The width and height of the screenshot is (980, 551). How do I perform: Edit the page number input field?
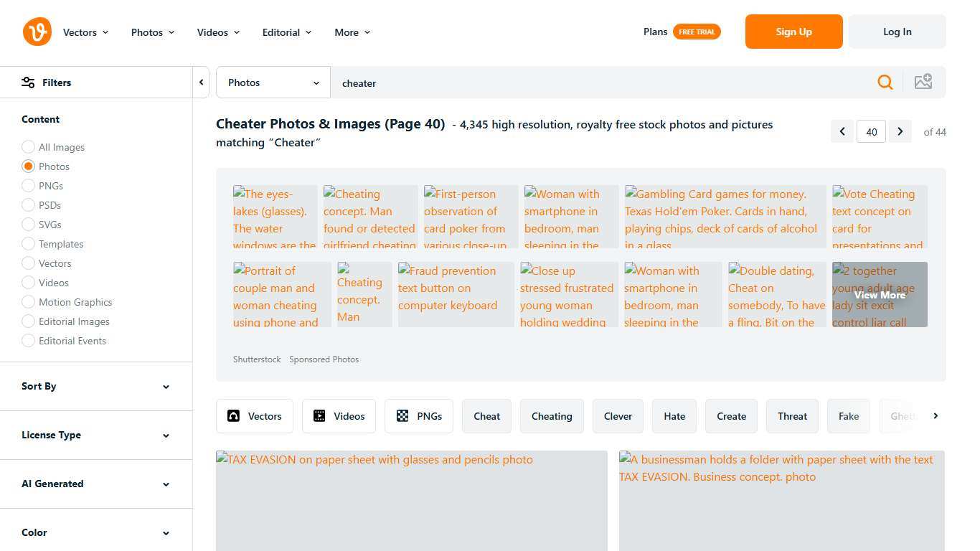click(871, 131)
